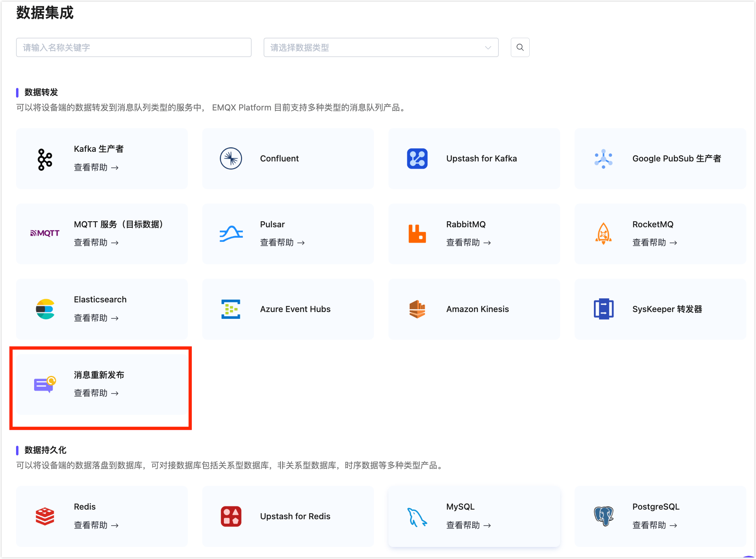Click the Upstash for Kafka icon
Screen dimensions: 756x559
point(417,159)
